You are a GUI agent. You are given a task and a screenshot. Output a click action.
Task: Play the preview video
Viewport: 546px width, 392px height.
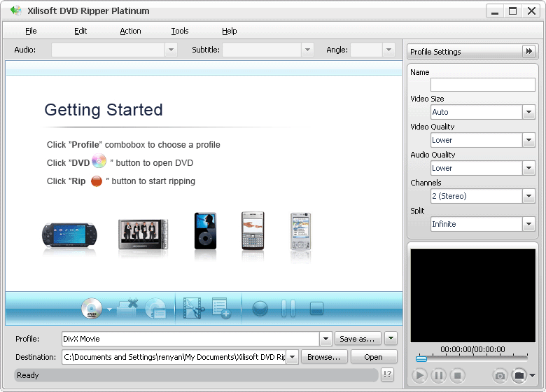pos(419,375)
